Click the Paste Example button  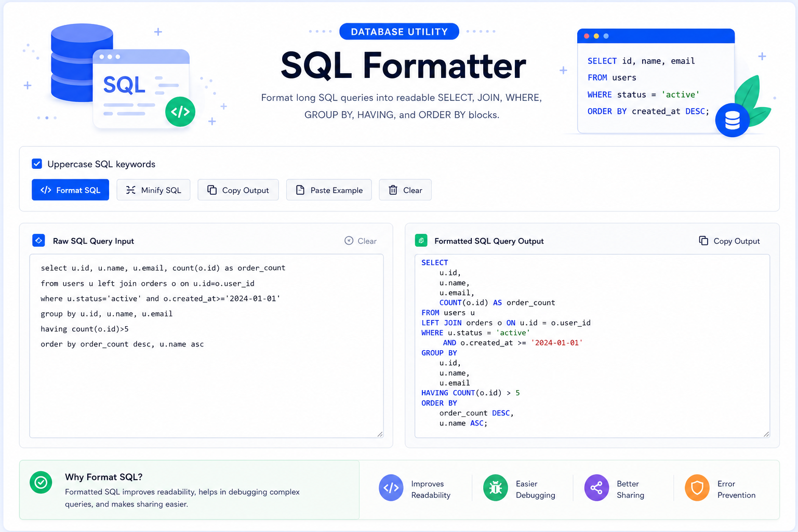click(329, 190)
